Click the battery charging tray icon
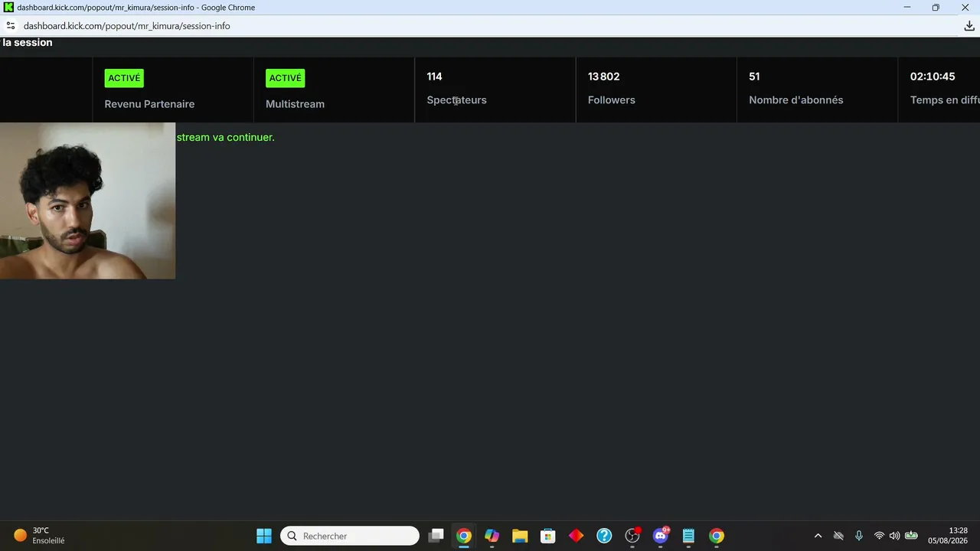 coord(911,536)
